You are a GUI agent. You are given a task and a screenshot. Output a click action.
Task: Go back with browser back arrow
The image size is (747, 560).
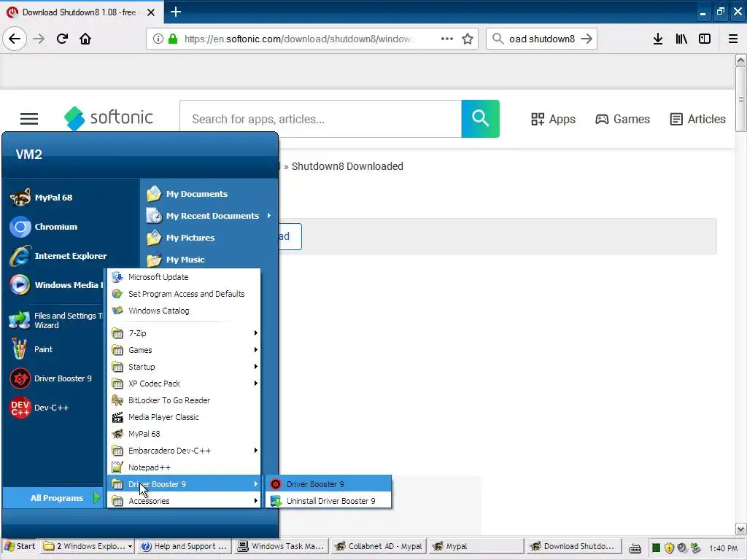coord(15,39)
